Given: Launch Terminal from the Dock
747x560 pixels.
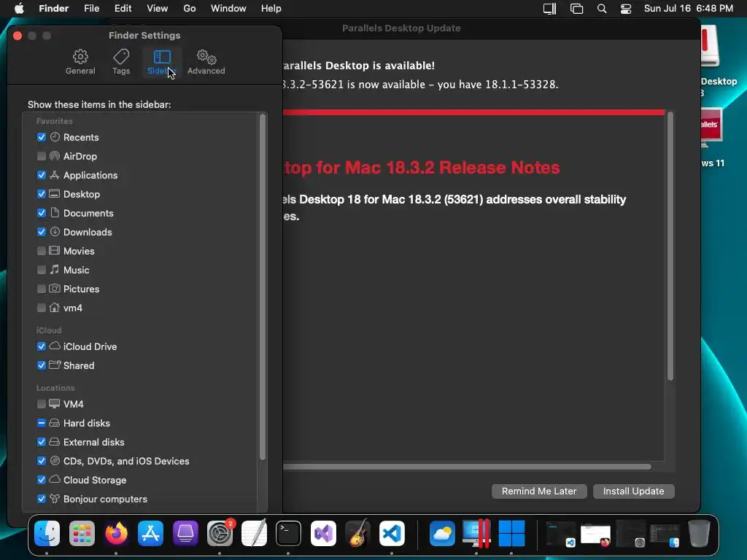Looking at the screenshot, I should pos(288,533).
